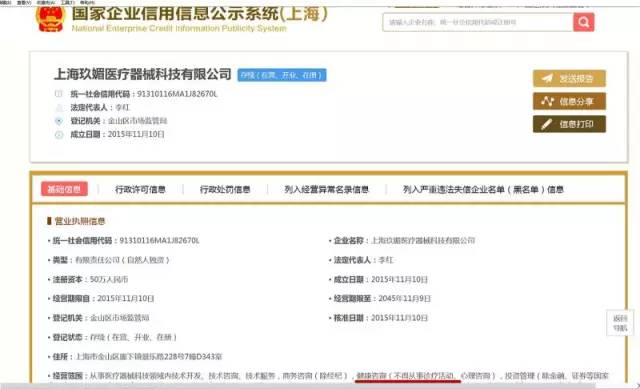
Task: Click the 经营期限自 date 2015年11月10日
Action: (126, 299)
